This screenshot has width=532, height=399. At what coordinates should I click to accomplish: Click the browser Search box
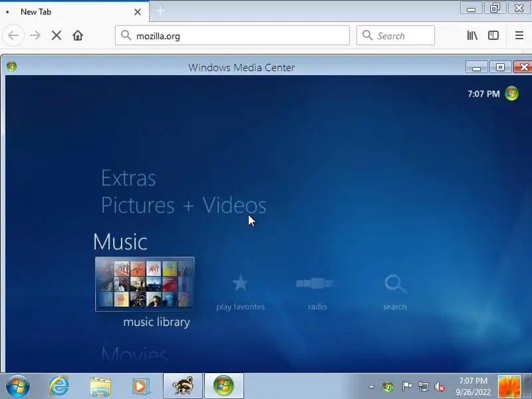396,35
